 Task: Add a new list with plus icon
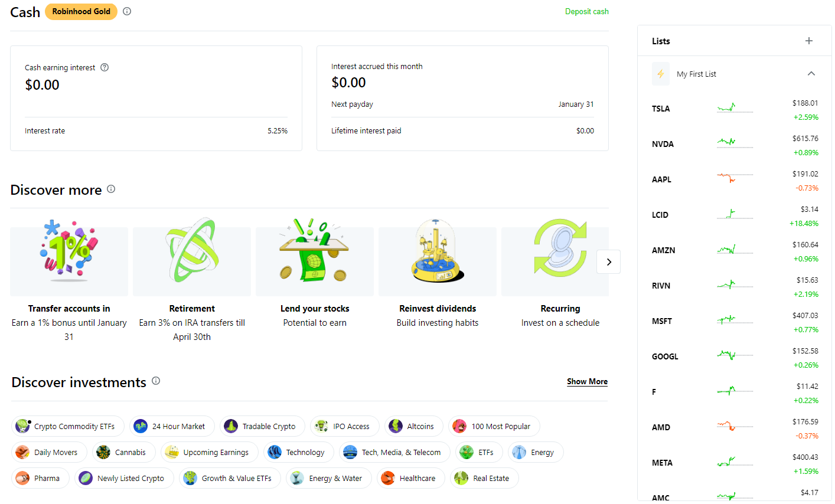tap(809, 41)
